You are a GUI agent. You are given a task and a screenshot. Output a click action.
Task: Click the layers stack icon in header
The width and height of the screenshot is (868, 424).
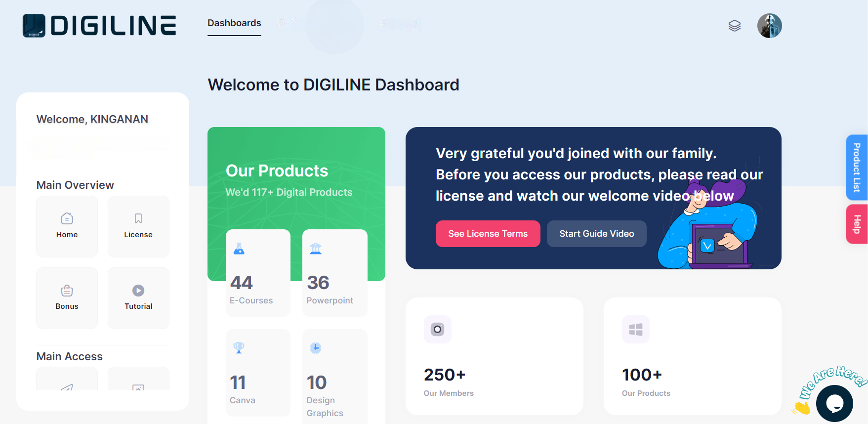[734, 26]
